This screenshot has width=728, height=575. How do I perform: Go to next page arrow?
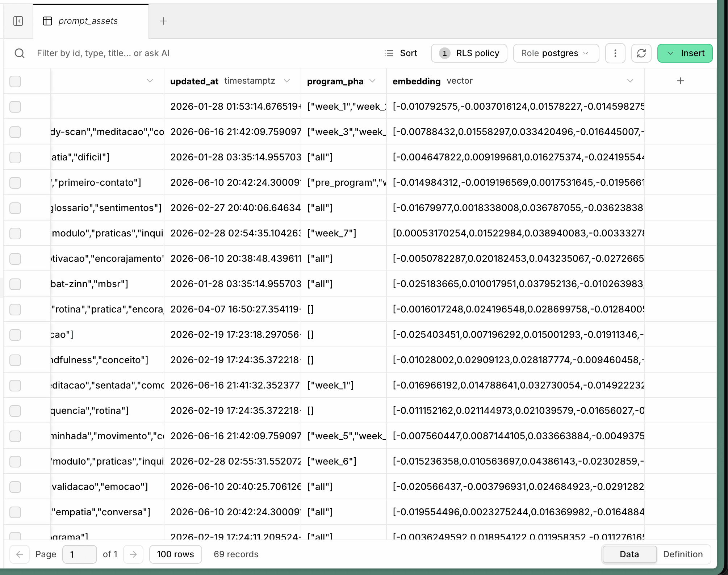133,554
